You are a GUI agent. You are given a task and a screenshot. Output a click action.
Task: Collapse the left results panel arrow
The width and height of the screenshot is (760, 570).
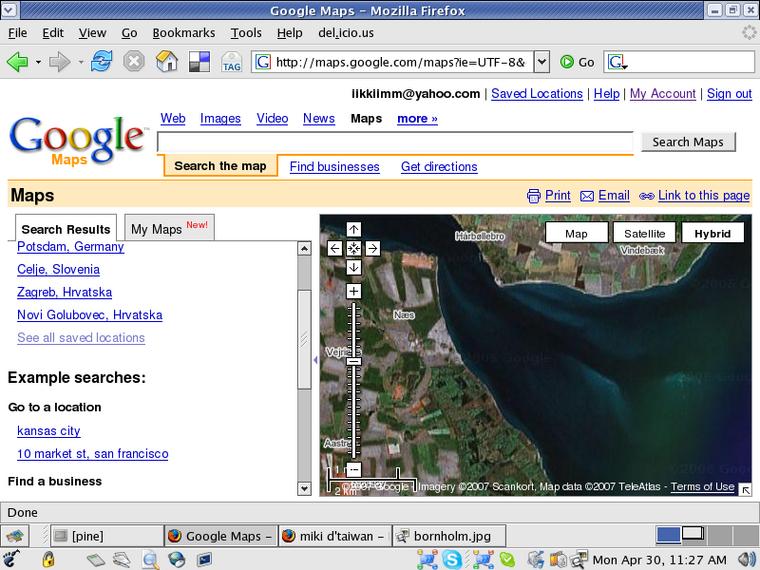(316, 358)
